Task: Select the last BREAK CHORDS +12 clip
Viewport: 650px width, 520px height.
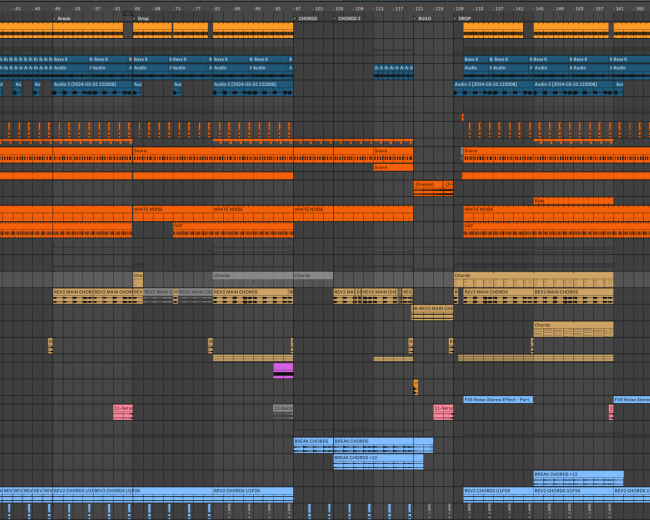Action: (577, 473)
